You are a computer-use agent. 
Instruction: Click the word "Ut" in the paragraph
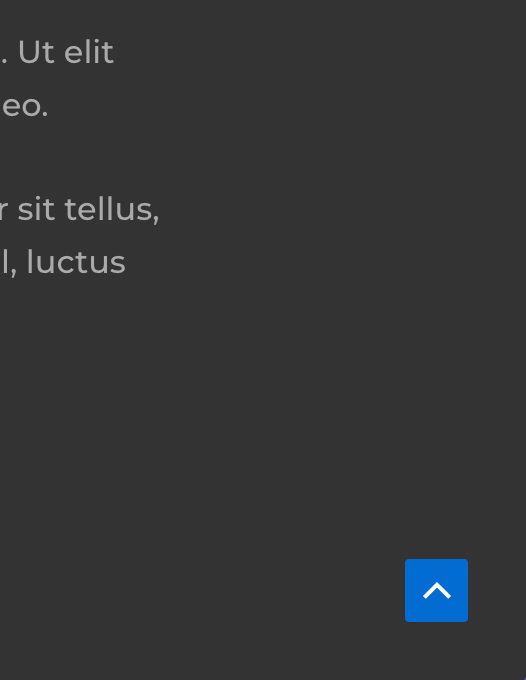click(38, 52)
